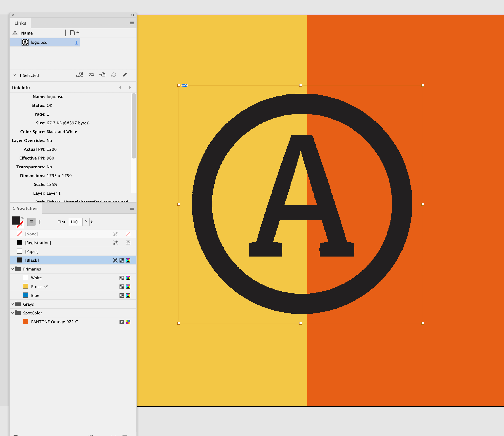Click the Go To Link icon
This screenshot has width=504, height=436.
click(103, 75)
